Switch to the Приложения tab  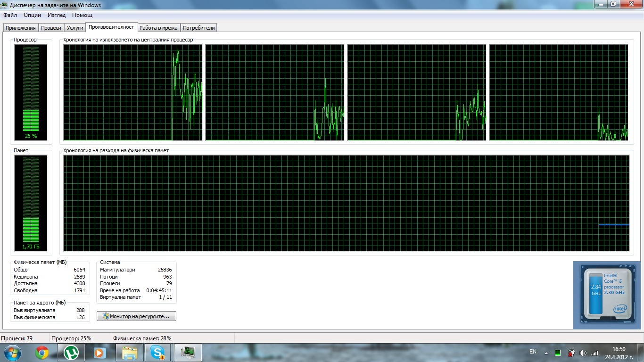(x=21, y=28)
